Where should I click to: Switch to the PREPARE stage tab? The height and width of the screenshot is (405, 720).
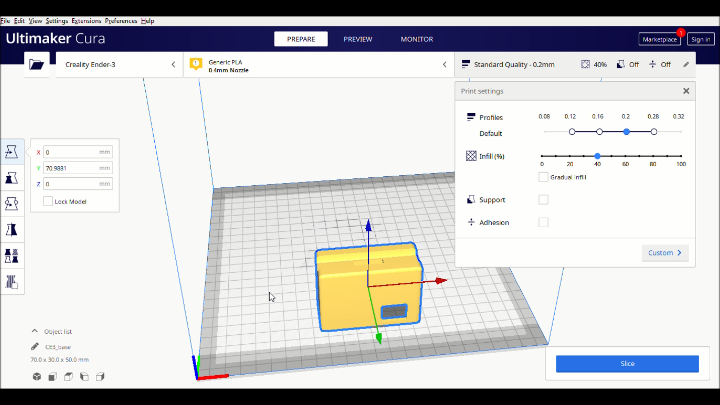coord(301,39)
